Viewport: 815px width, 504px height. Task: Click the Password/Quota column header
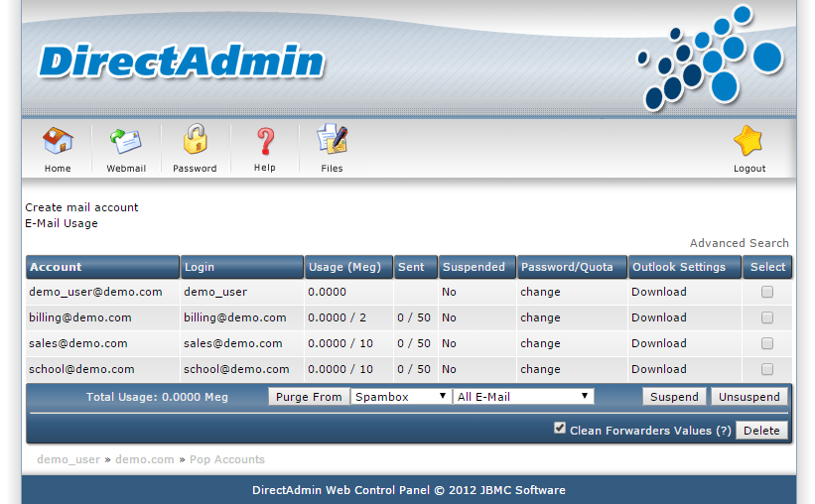click(572, 267)
